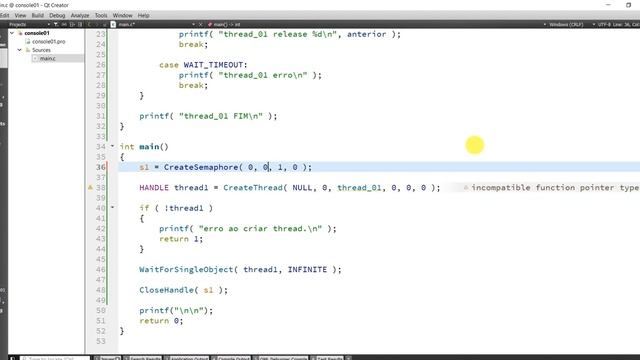
Task: Click the filter tree icon in Projects panel
Action: click(56, 24)
